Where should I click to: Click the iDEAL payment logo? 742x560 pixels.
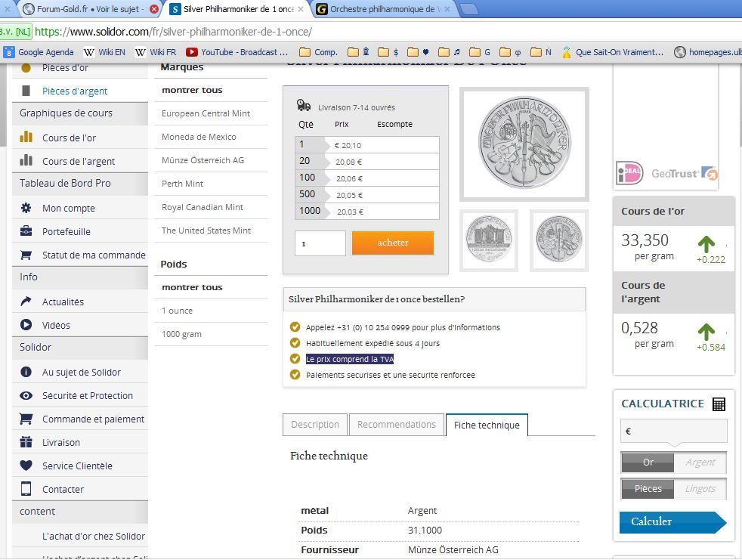(630, 173)
